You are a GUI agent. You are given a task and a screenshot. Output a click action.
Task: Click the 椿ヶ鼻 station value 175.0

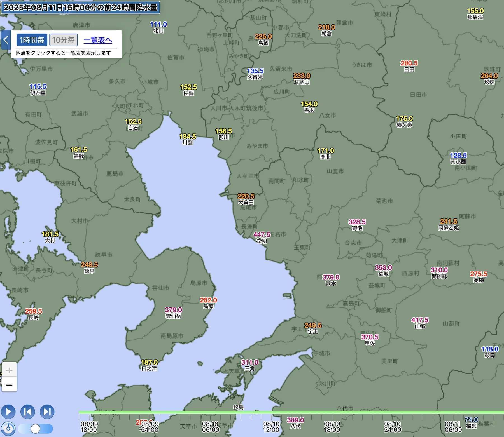(x=404, y=119)
